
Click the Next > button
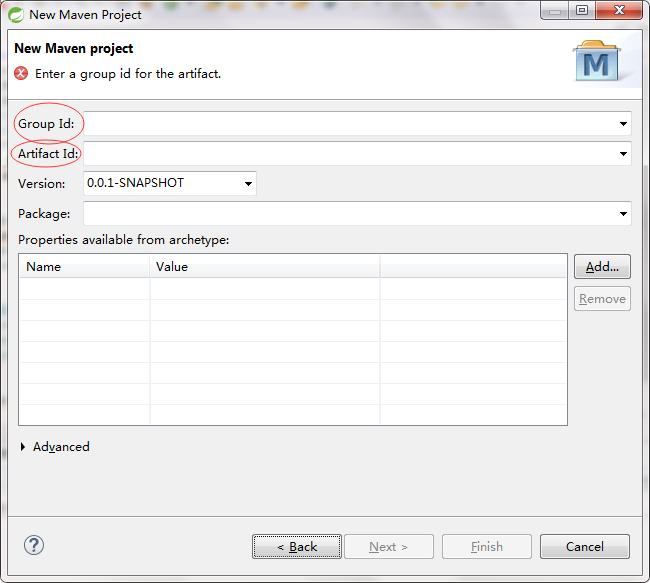click(389, 547)
